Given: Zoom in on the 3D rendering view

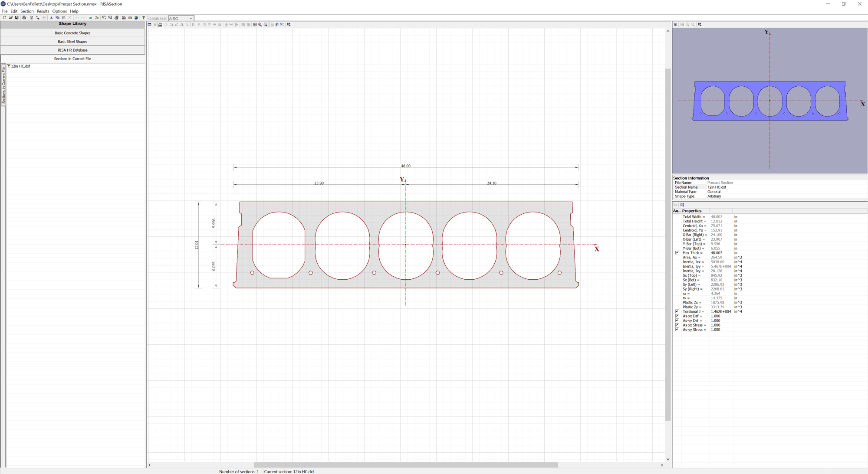Looking at the screenshot, I should coord(687,25).
